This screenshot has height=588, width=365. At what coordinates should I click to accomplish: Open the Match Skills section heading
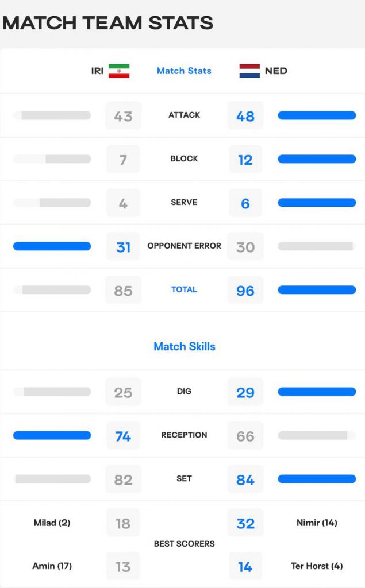pos(185,346)
